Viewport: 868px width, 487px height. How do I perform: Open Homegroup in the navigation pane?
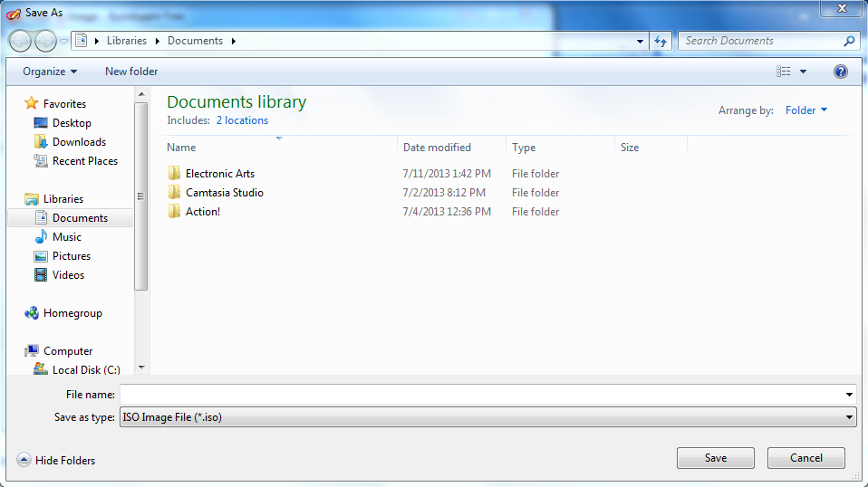72,313
